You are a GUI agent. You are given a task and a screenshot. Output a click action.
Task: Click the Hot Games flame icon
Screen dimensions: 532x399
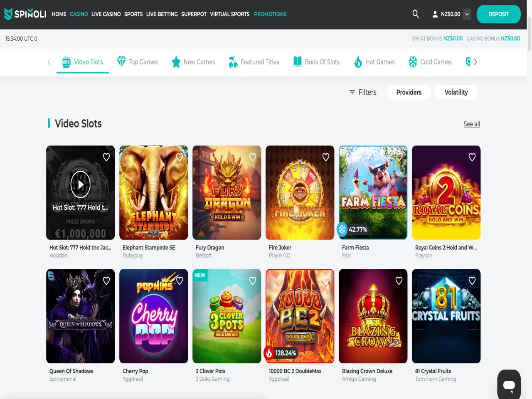(358, 62)
